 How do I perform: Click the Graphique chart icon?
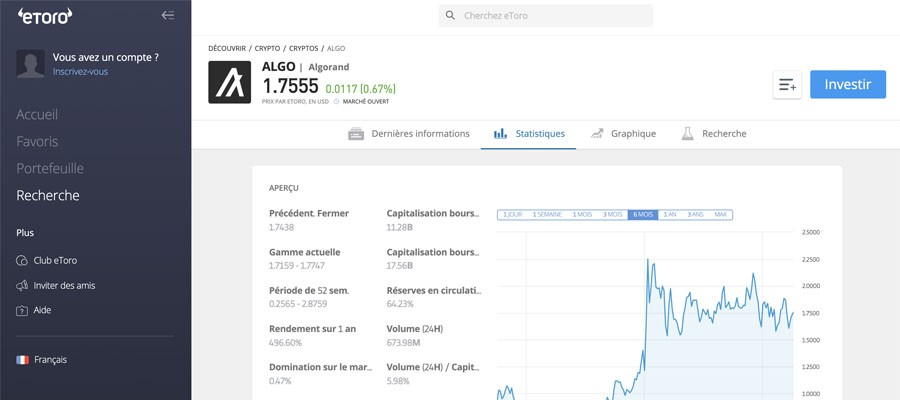click(x=597, y=134)
